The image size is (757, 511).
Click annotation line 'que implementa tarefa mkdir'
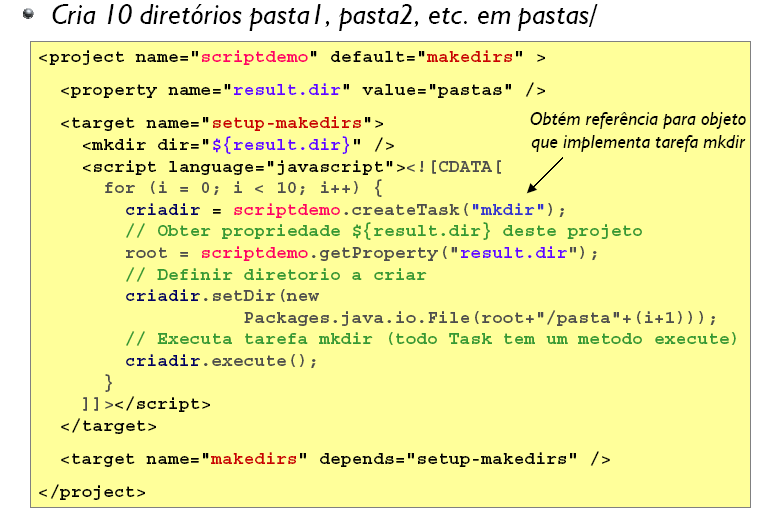click(x=638, y=142)
